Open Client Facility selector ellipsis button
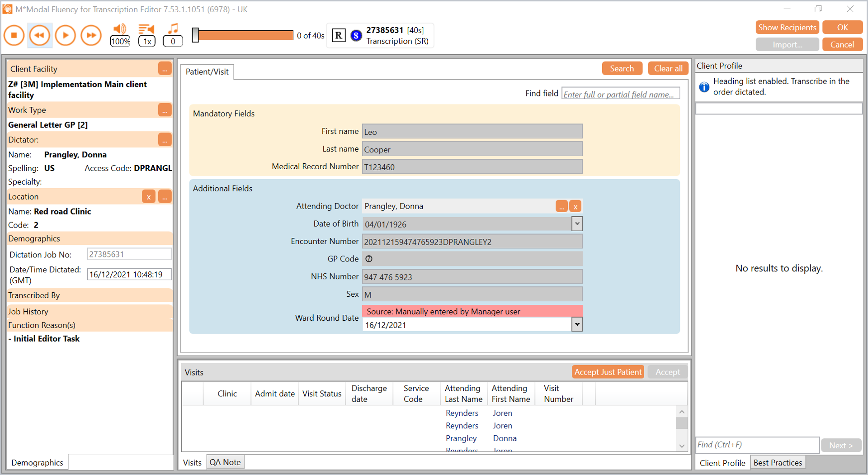The width and height of the screenshot is (868, 475). 165,69
